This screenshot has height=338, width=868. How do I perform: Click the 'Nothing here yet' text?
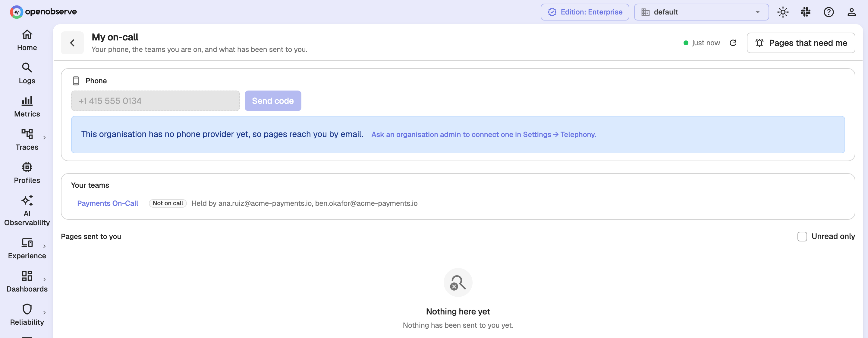(x=458, y=311)
